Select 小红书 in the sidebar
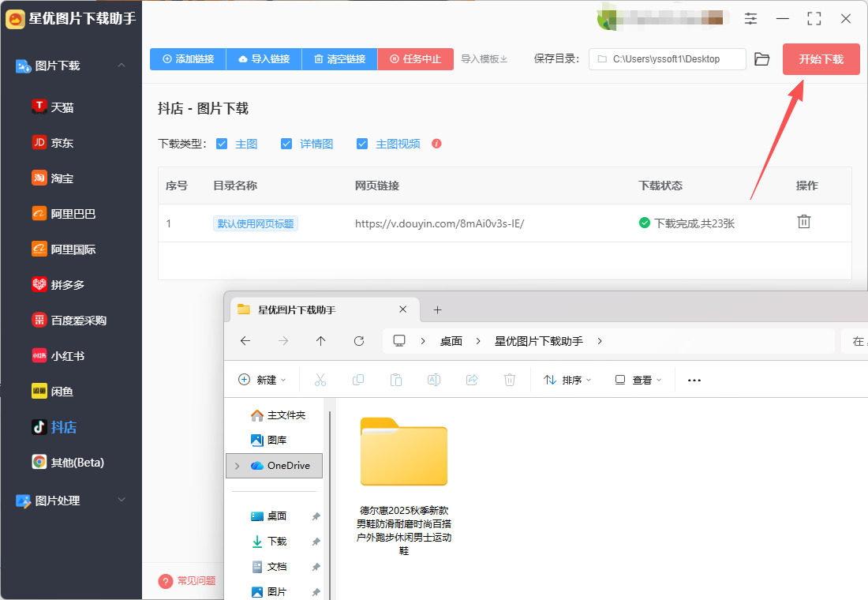The image size is (868, 600). coord(58,355)
